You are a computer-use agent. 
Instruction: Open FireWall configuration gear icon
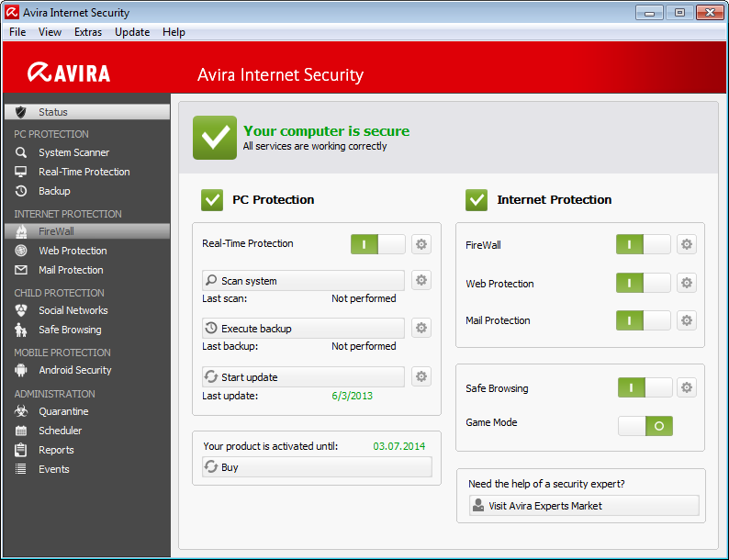pos(686,245)
